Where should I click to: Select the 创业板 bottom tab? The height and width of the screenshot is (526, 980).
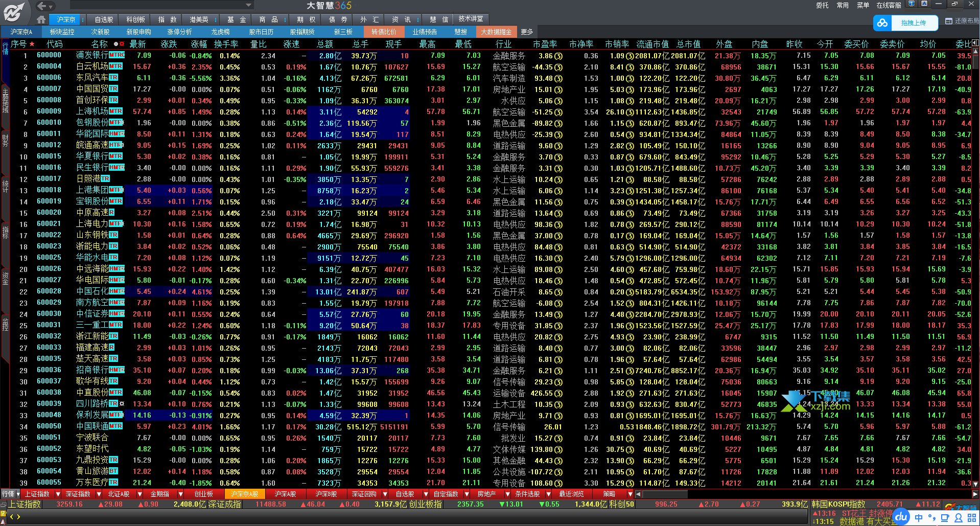203,494
